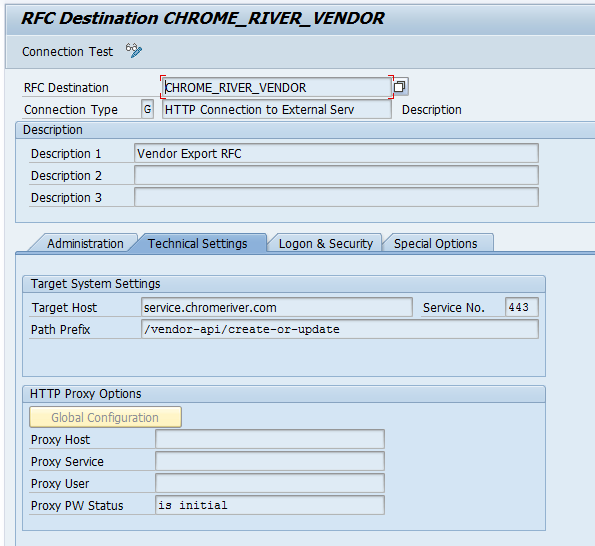Viewport: 595px width, 546px height.
Task: Click the Proxy PW Status field
Action: [x=270, y=505]
